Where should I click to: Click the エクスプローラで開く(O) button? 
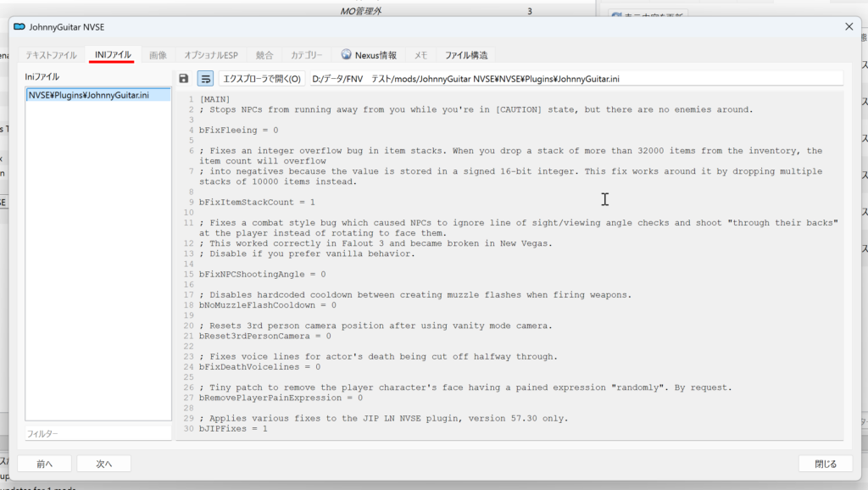[x=262, y=79]
